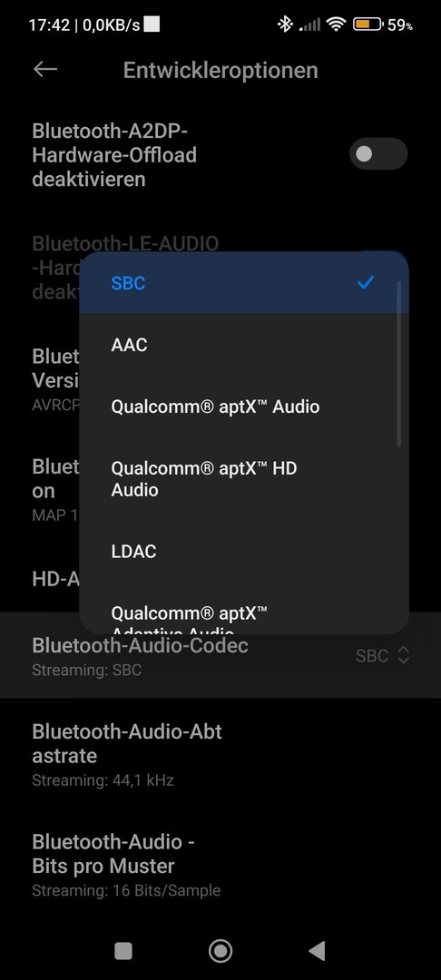Tap the Bluetooth status bar icon

pyautogui.click(x=286, y=24)
